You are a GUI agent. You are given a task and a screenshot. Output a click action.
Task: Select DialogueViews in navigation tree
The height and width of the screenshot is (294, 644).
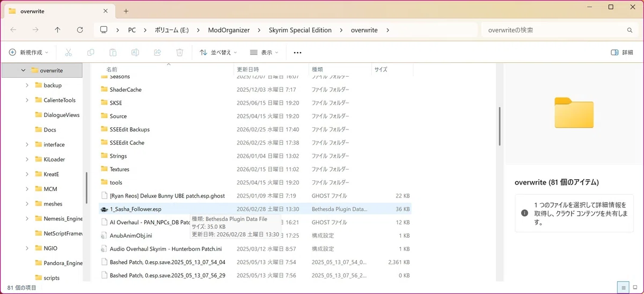click(61, 115)
